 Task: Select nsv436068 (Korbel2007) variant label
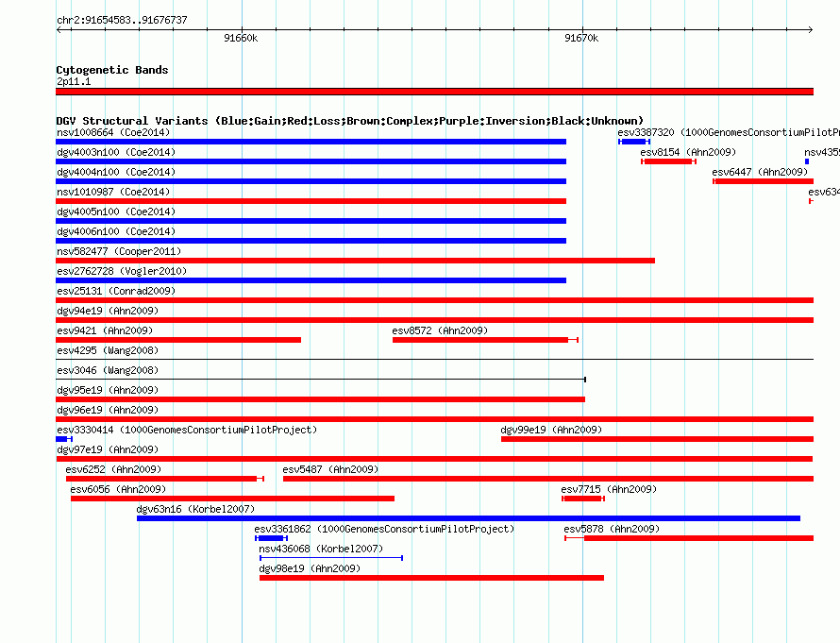321,549
